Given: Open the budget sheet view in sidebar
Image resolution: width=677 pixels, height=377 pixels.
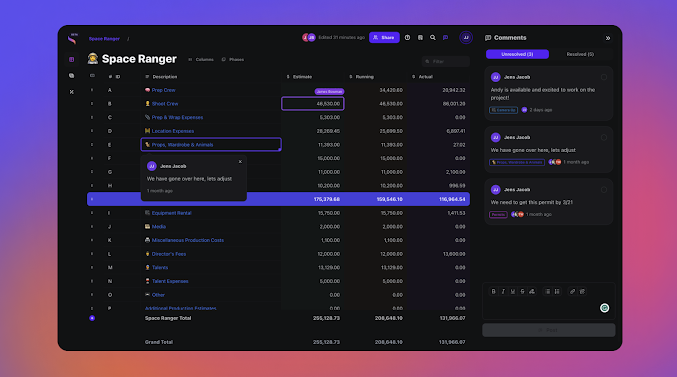Looking at the screenshot, I should 72,60.
